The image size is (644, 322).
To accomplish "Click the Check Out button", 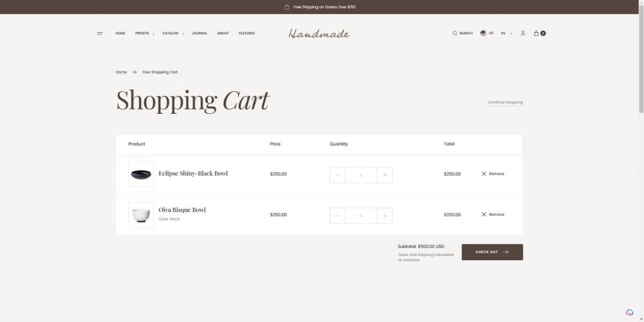I will coord(492,252).
